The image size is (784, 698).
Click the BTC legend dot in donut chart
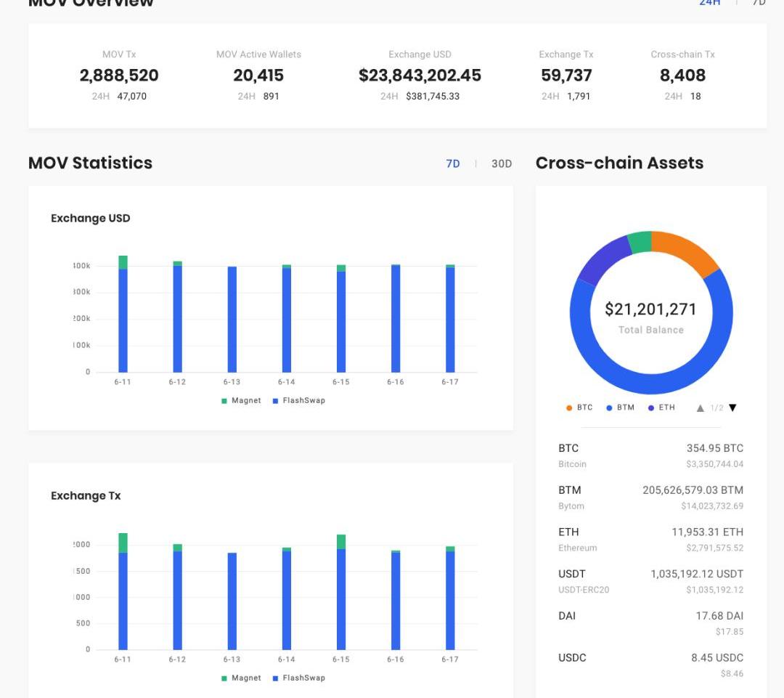coord(570,408)
